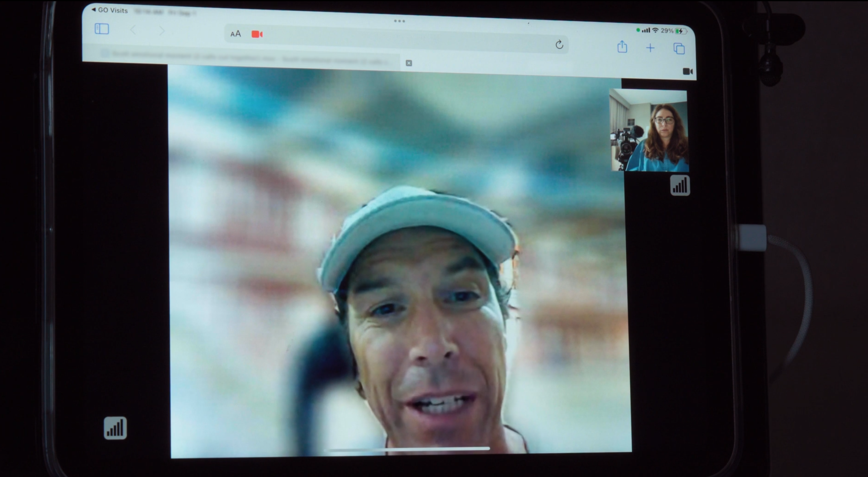Tap the black camera icon below toolbar
868x477 pixels.
click(x=687, y=72)
